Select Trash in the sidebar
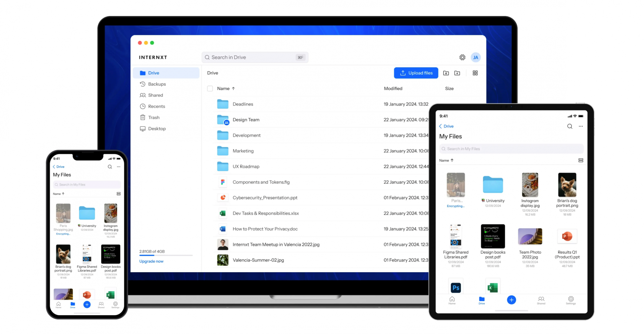 click(x=154, y=117)
